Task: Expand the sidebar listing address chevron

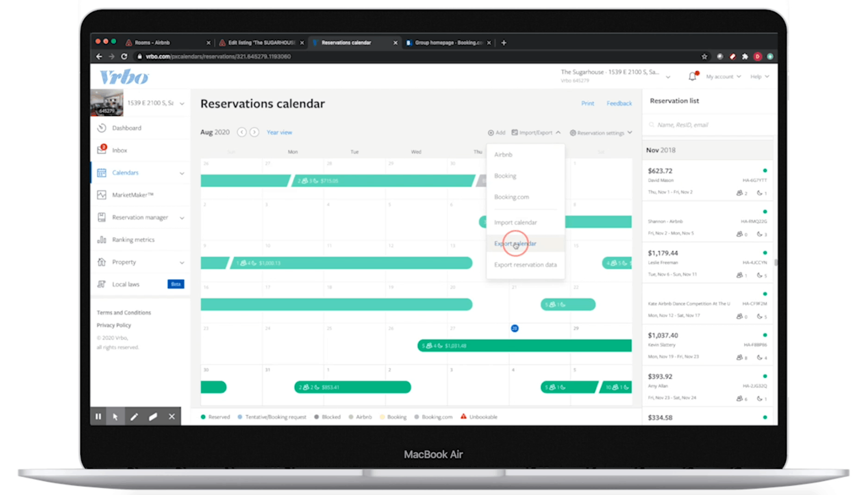Action: (x=182, y=103)
